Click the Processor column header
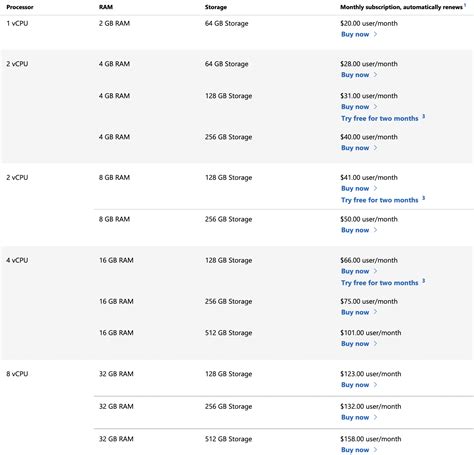Image resolution: width=474 pixels, height=455 pixels. click(20, 7)
